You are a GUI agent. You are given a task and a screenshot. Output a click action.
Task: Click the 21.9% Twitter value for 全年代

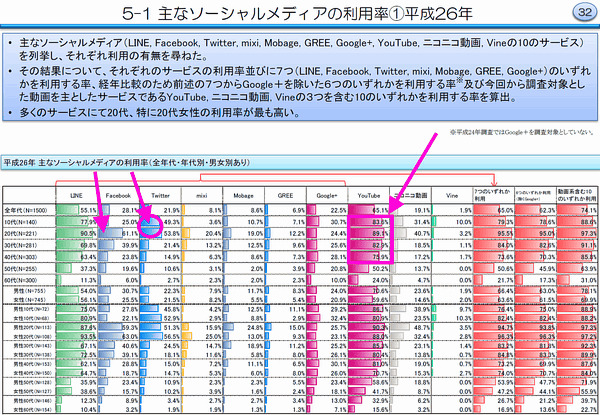tap(171, 210)
